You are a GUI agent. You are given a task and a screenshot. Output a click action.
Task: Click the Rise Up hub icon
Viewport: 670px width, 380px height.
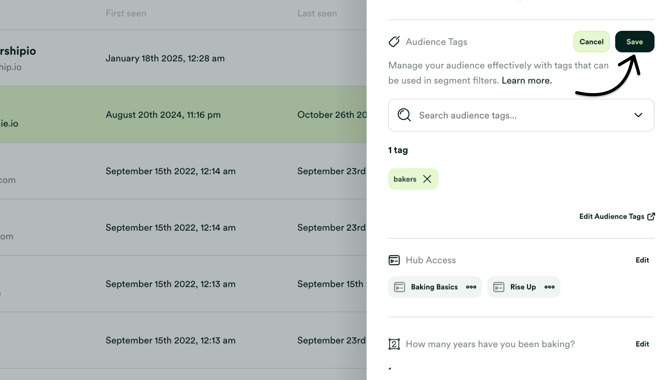pos(499,287)
